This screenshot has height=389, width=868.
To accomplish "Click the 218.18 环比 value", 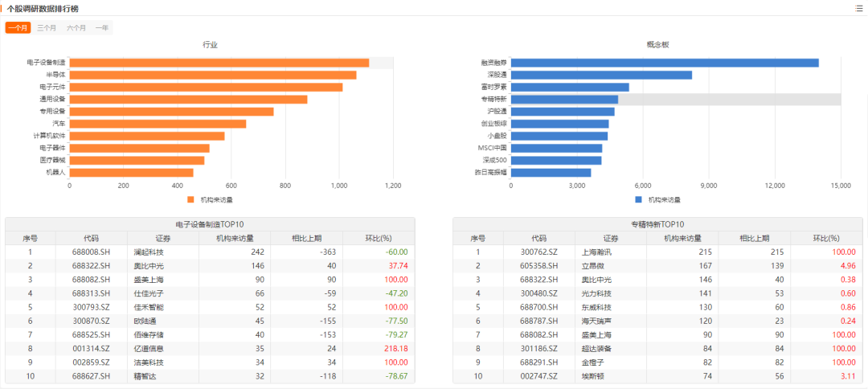I will (x=396, y=349).
